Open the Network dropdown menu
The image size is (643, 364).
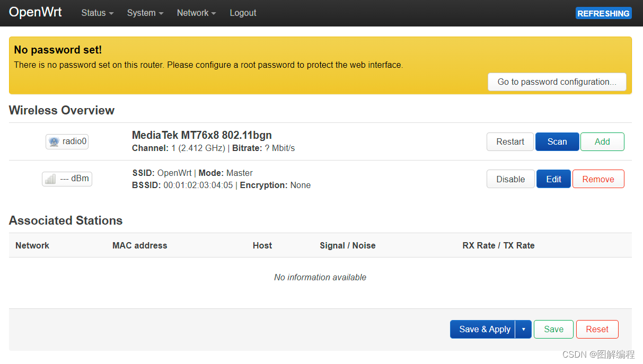(x=197, y=13)
